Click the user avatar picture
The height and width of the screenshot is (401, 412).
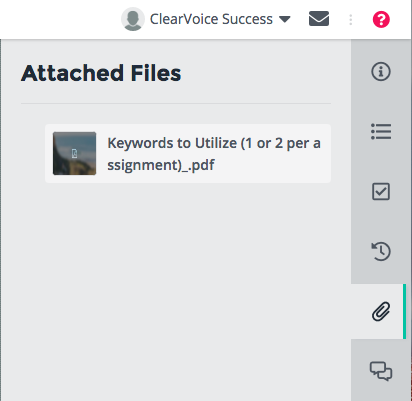[x=133, y=19]
